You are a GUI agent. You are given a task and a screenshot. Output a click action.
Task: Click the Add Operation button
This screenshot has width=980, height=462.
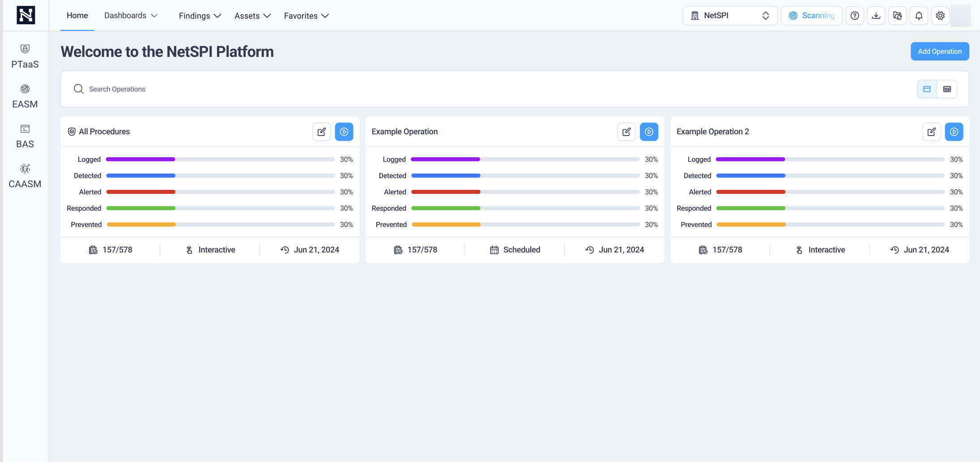pos(940,51)
